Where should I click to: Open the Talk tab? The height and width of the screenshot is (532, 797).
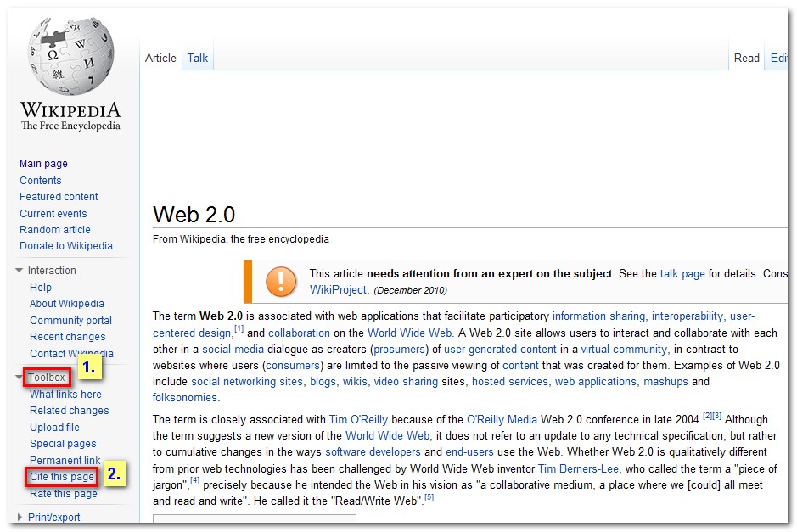(198, 58)
